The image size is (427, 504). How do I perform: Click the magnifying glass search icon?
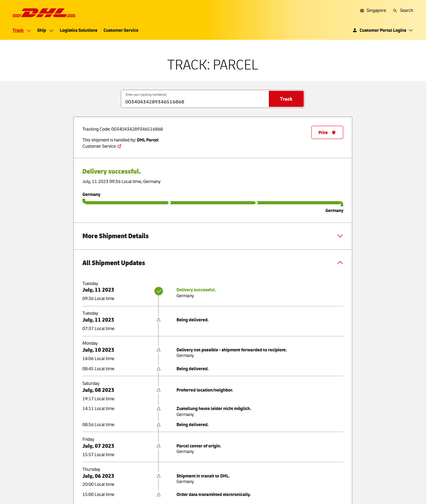395,10
